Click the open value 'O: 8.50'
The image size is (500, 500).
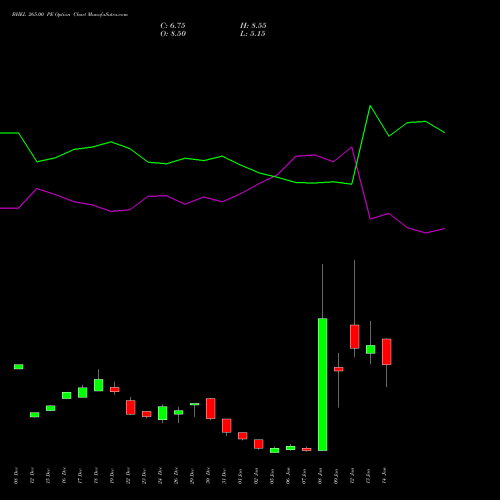pyautogui.click(x=173, y=34)
